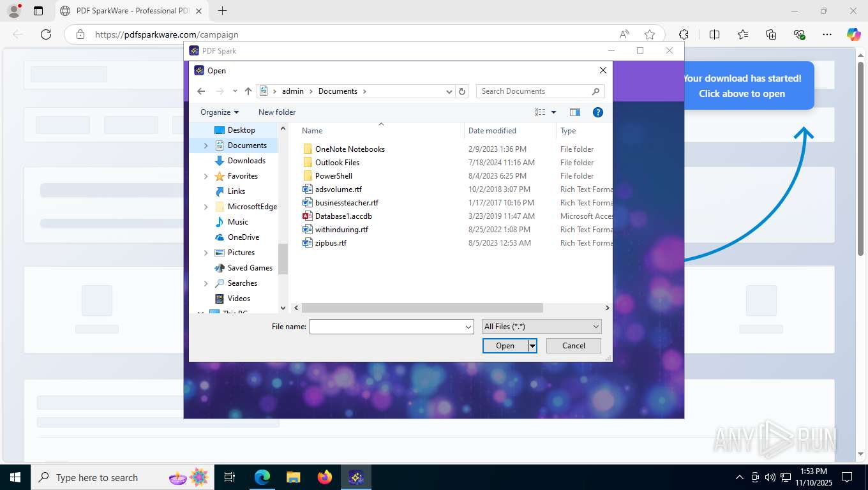This screenshot has height=490, width=868.
Task: Cancel the Open dialog
Action: click(574, 346)
